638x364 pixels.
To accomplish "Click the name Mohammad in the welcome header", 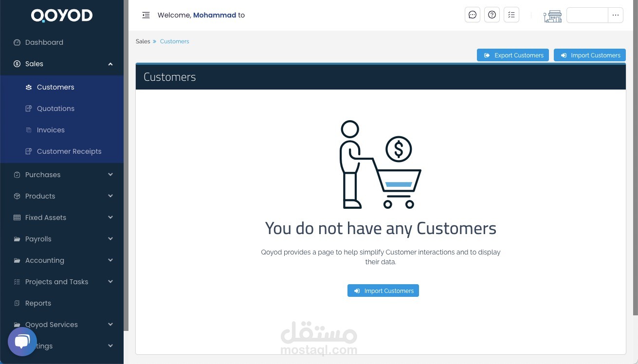I will pos(215,15).
